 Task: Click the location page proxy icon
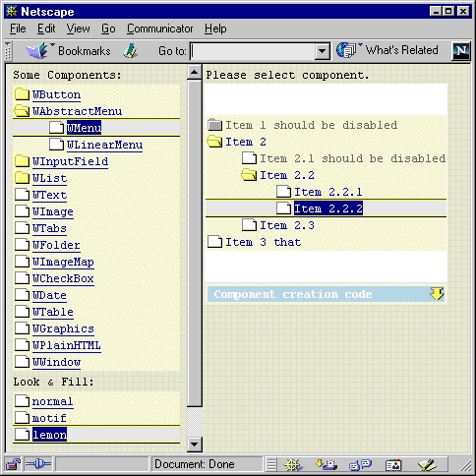pos(130,51)
